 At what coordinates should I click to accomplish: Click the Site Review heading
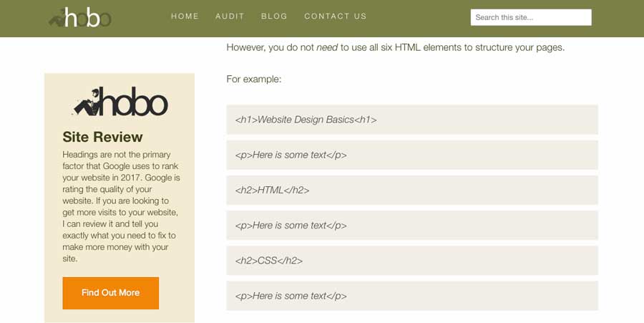point(102,137)
